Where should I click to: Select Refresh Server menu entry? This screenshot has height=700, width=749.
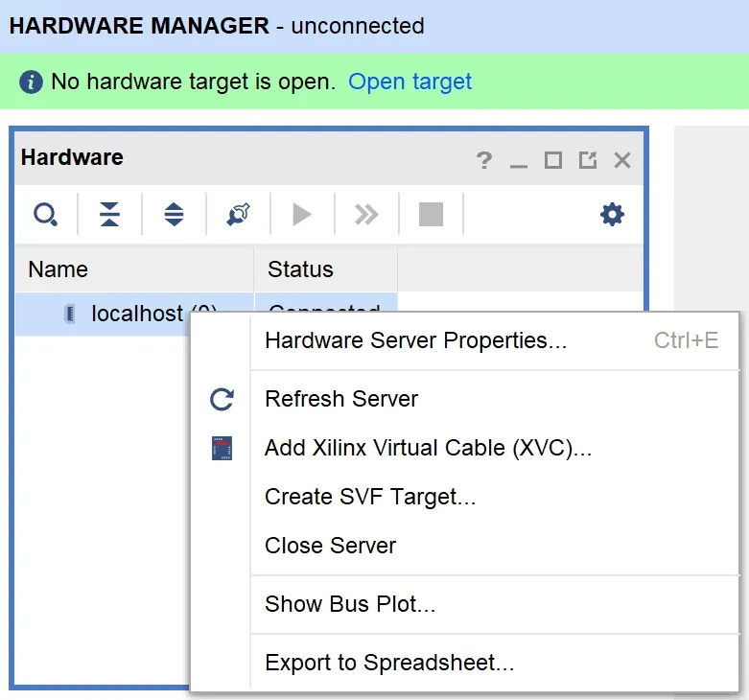point(341,399)
